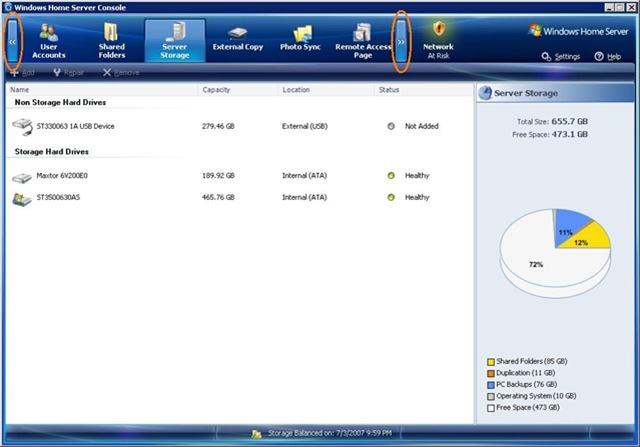Screen dimensions: 640x447
Task: Click the External (USB) location text
Action: click(305, 126)
